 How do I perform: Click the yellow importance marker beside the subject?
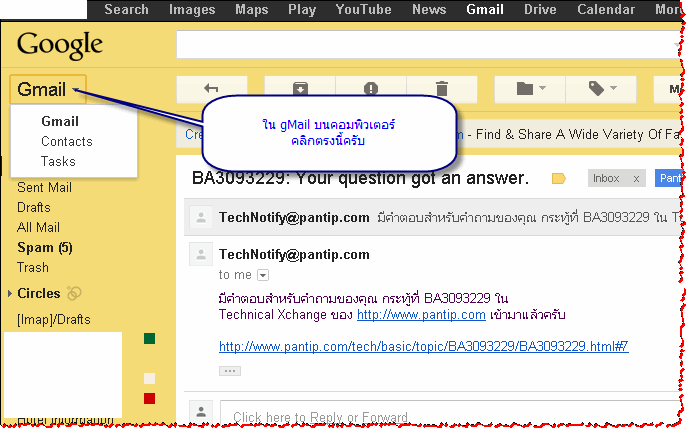[x=559, y=179]
